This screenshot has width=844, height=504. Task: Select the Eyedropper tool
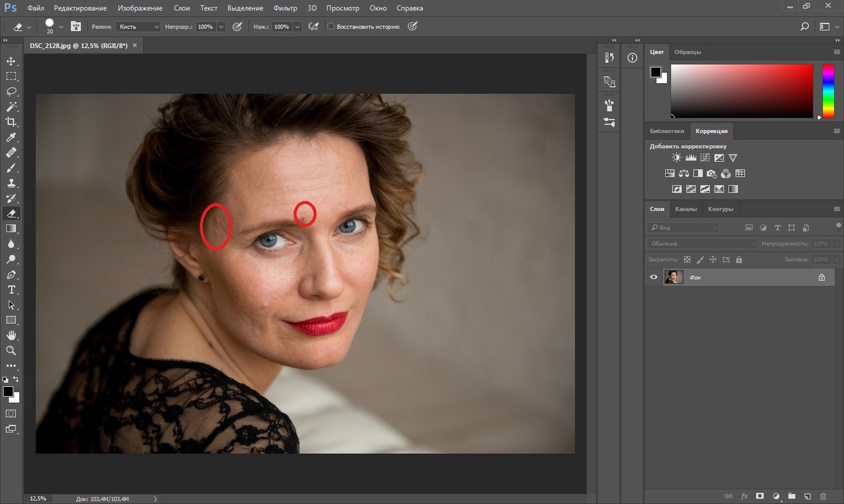coord(11,137)
